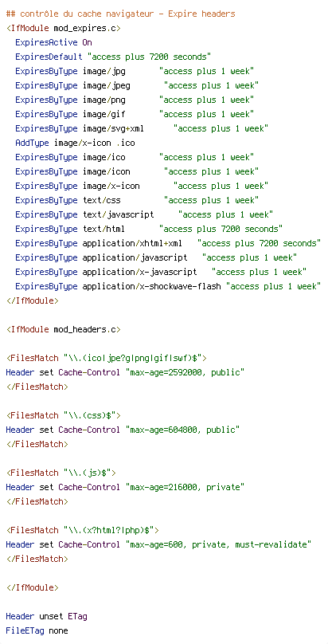This screenshot has width=328, height=644.
Task: Click the Header unset ETag line
Action: [x=46, y=616]
